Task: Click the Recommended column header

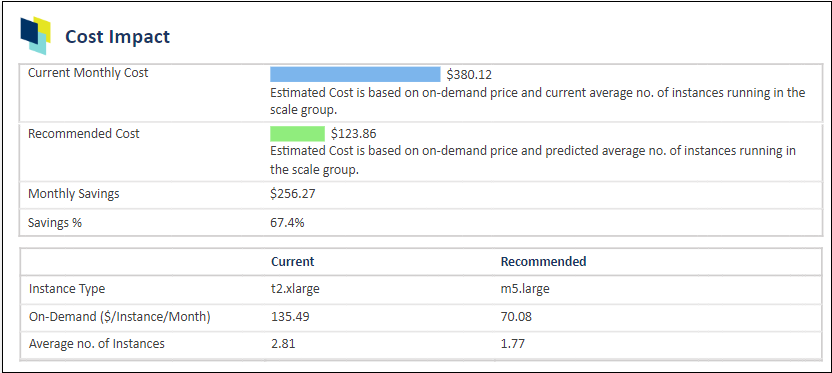Action: pos(544,262)
